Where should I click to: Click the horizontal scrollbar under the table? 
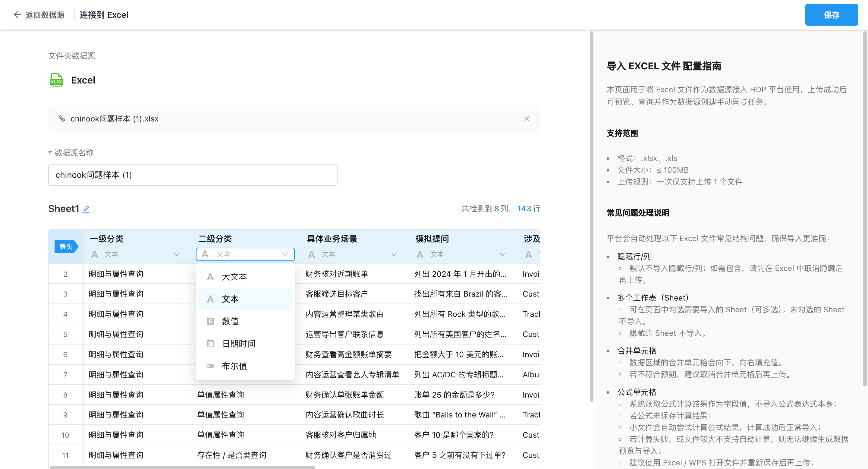coord(182,467)
